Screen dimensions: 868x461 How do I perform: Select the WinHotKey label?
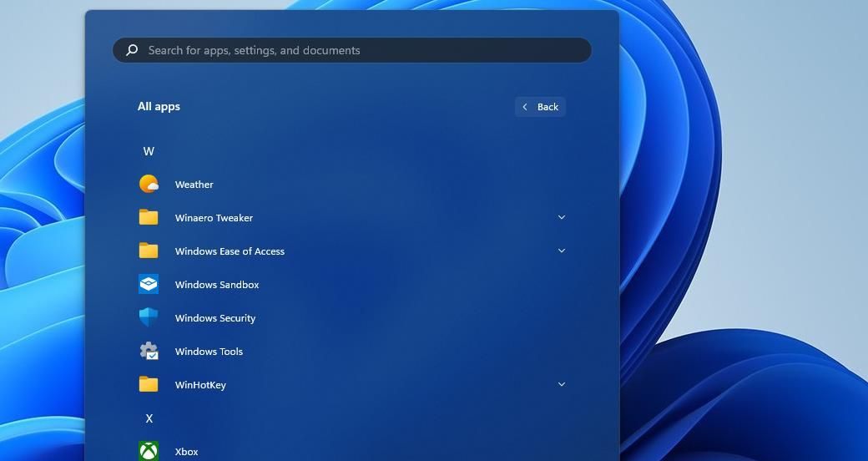point(200,385)
